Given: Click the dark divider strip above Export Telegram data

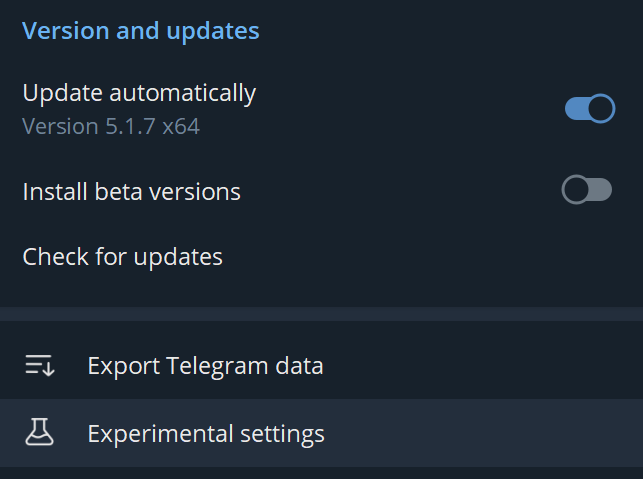Looking at the screenshot, I should [321, 314].
